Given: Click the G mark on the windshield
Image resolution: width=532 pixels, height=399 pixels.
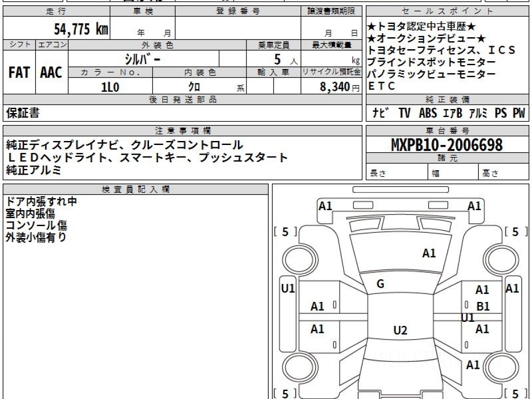Looking at the screenshot, I should (380, 284).
